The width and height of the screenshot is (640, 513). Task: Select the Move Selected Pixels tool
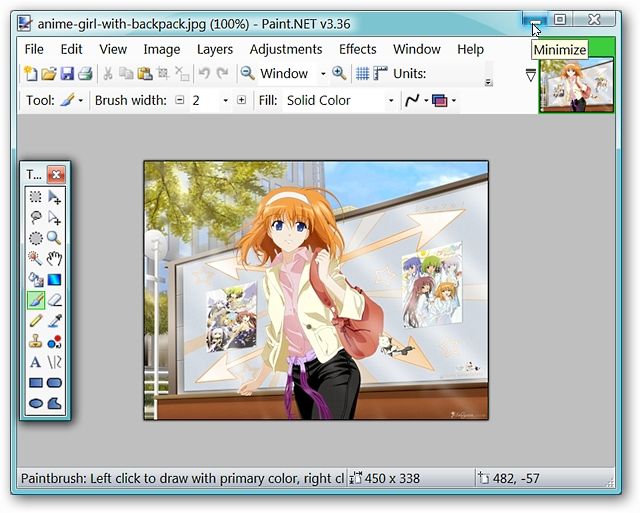point(54,197)
